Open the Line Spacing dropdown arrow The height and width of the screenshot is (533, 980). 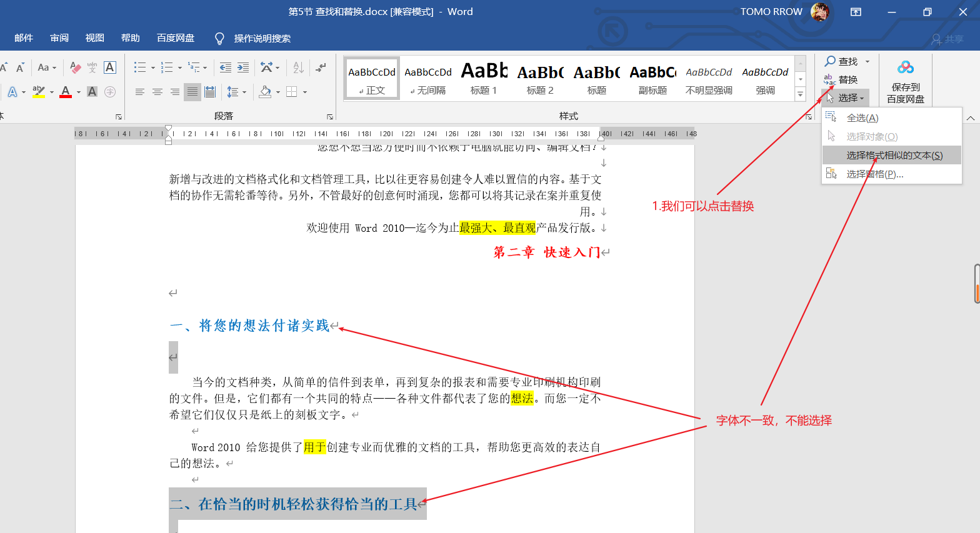click(244, 92)
